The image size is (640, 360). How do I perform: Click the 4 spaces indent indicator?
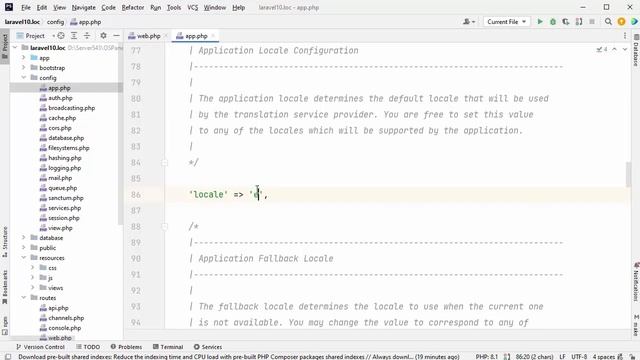pos(604,357)
